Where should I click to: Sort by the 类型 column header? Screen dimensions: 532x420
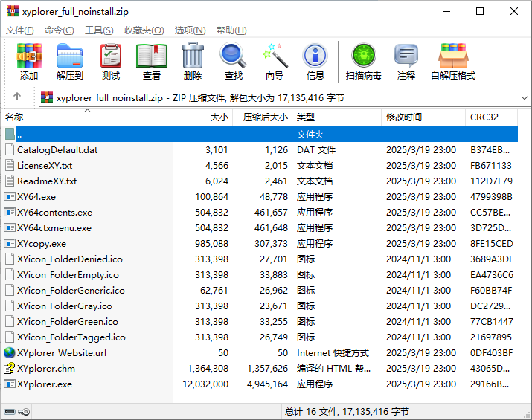(337, 117)
